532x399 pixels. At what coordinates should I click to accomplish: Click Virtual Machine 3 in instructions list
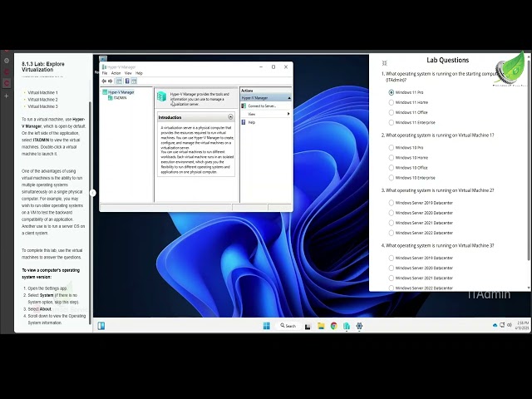[x=42, y=106]
